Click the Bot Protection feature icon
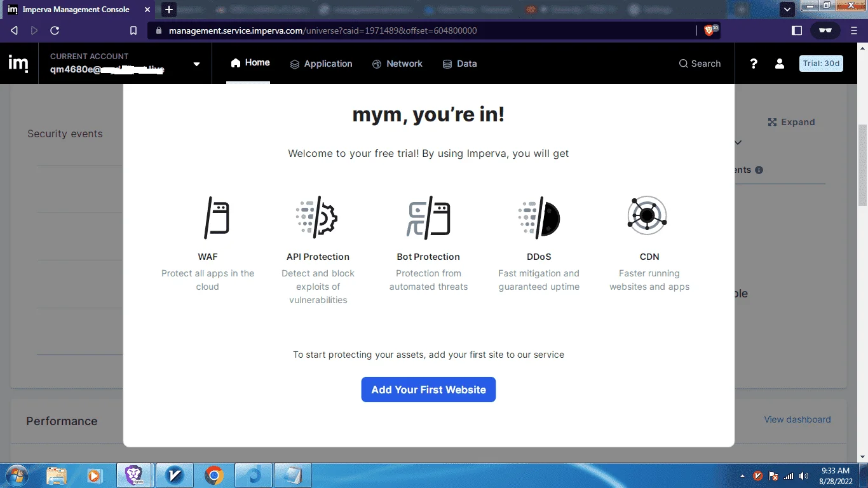 428,217
